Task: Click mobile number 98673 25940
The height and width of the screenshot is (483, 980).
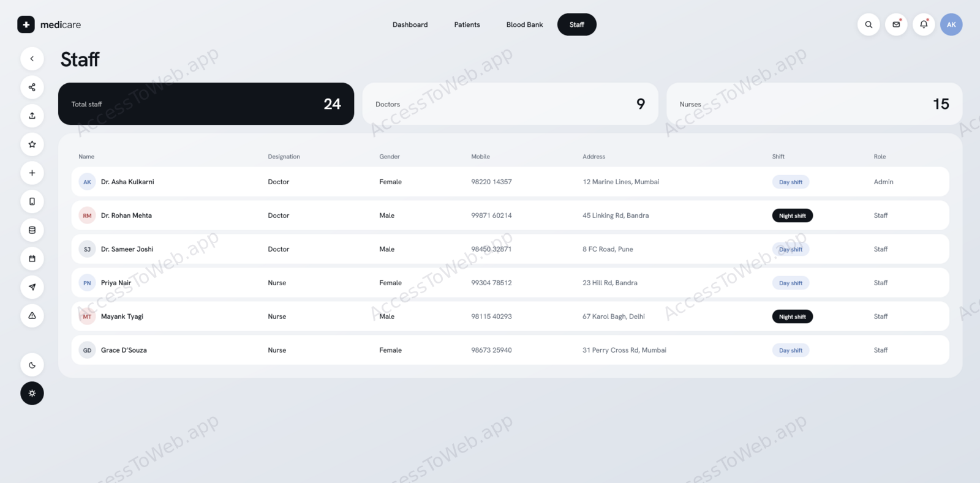Action: pos(491,350)
